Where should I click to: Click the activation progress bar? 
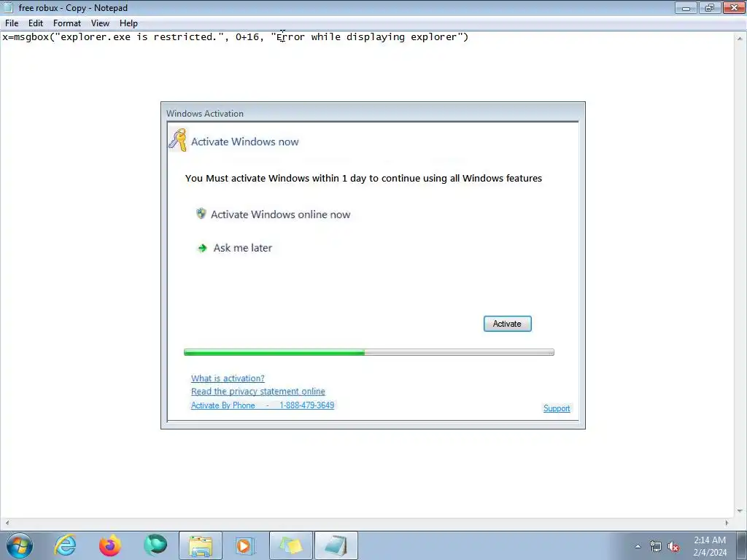tap(368, 352)
